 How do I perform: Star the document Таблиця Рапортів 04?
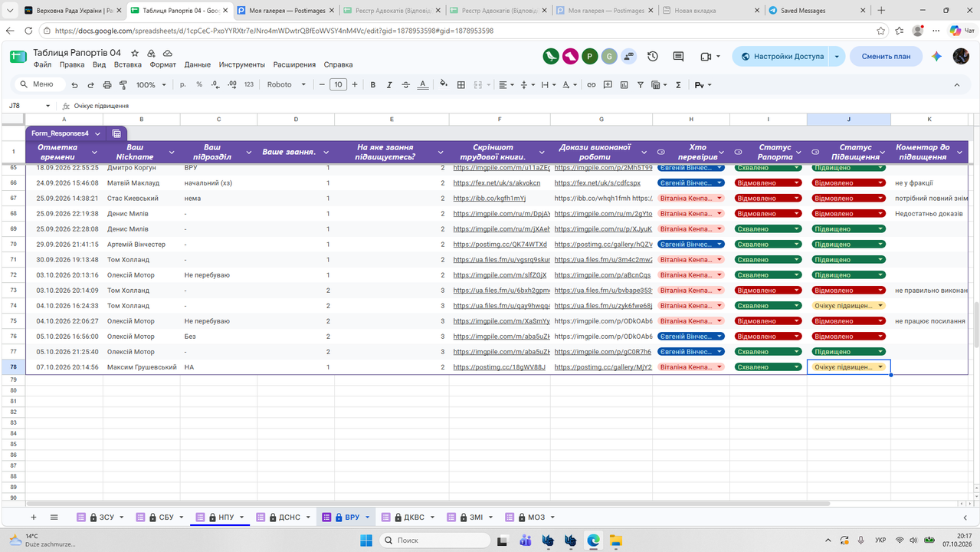click(x=135, y=53)
